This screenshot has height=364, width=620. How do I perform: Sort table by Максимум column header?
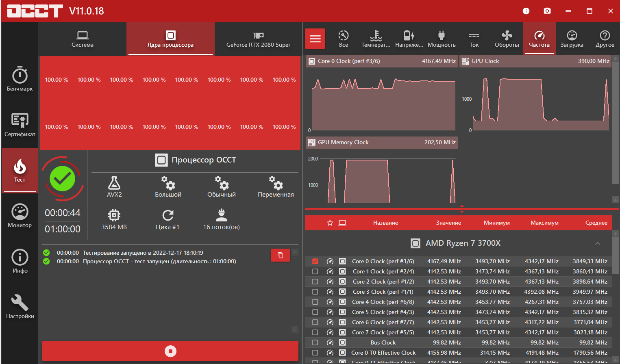[x=544, y=223]
